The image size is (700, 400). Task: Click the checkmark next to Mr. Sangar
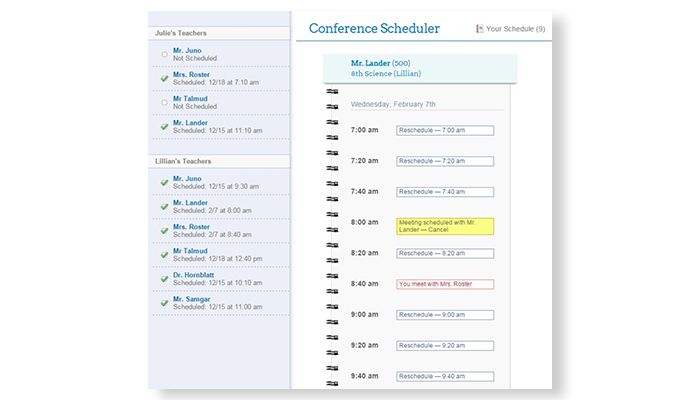point(164,302)
